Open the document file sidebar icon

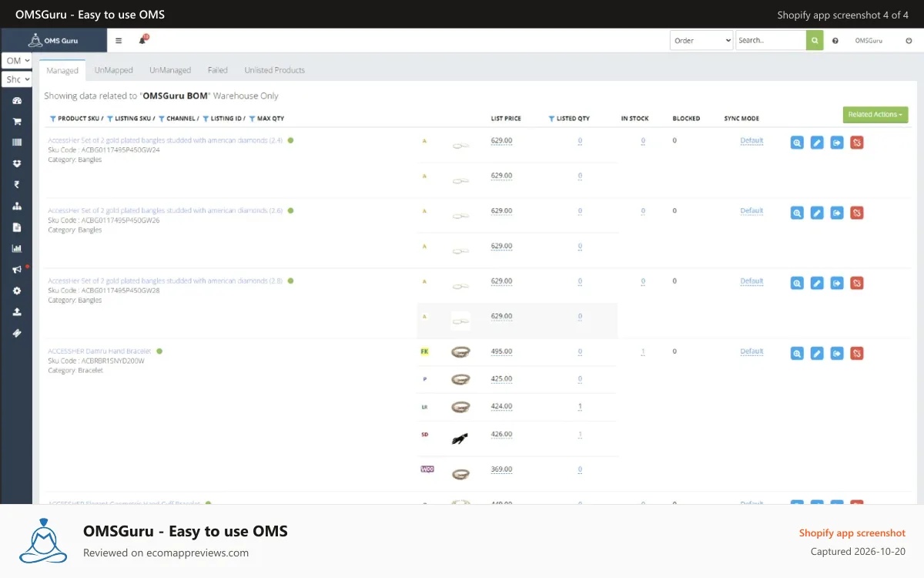pyautogui.click(x=17, y=227)
